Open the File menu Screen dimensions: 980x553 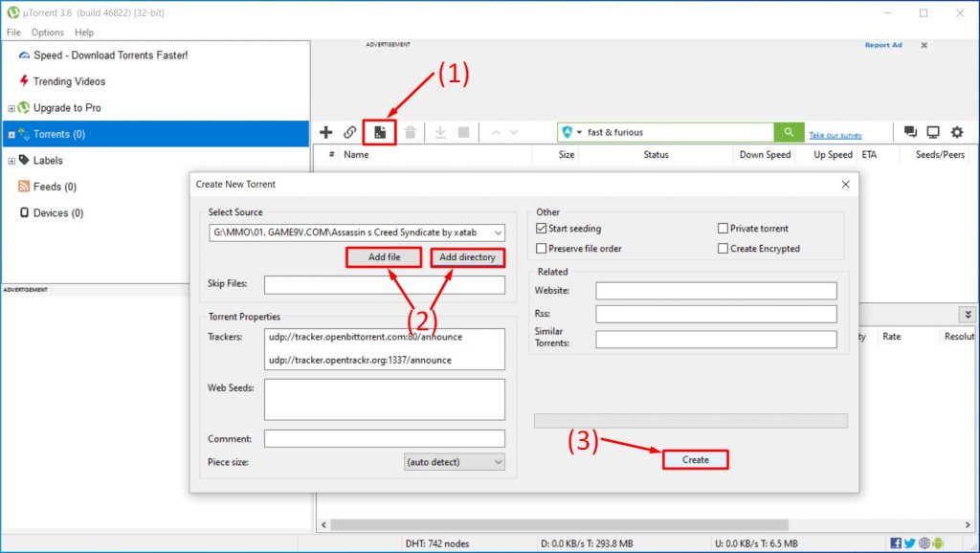click(x=13, y=32)
